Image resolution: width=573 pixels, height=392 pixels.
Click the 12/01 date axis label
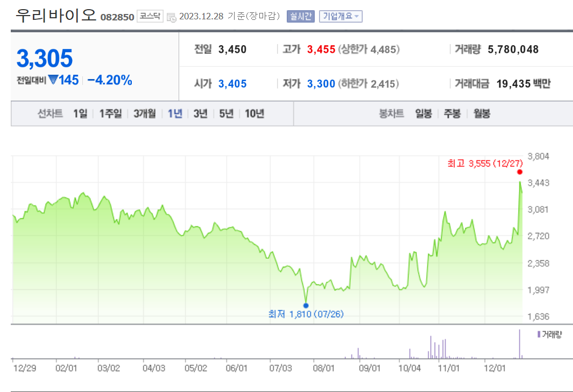(495, 368)
